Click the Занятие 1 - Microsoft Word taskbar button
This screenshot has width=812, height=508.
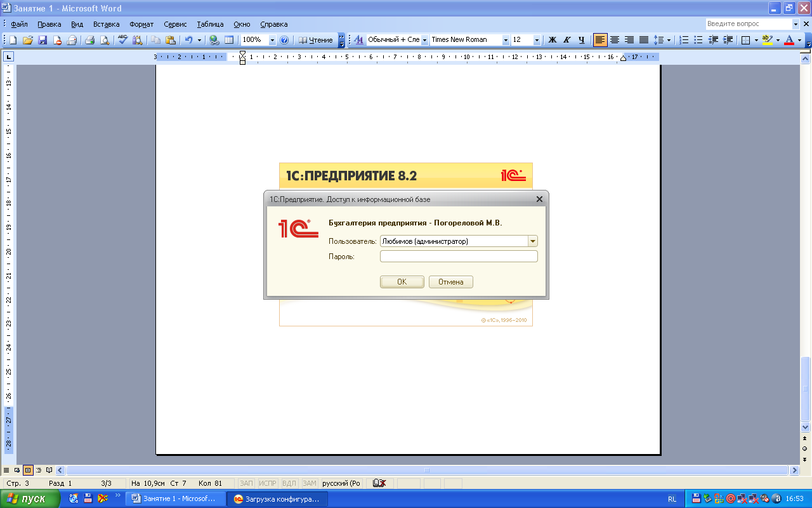pos(177,499)
